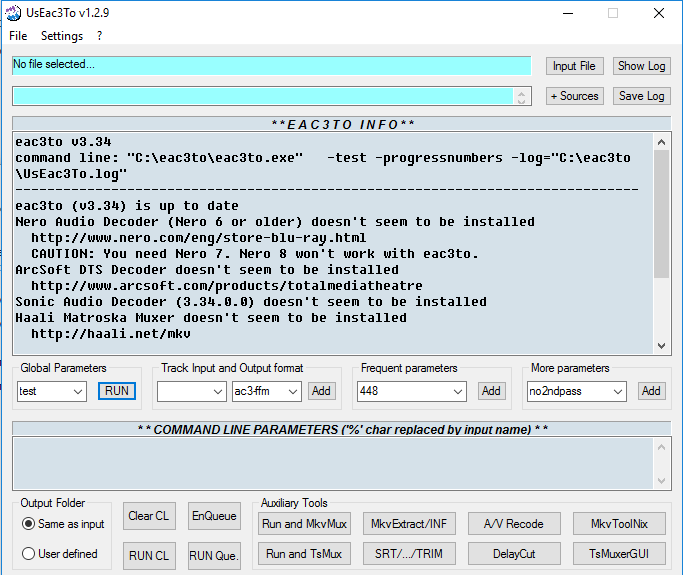This screenshot has height=575, width=683.
Task: Click the 'eac3to v3.34' log line
Action: pos(64,142)
